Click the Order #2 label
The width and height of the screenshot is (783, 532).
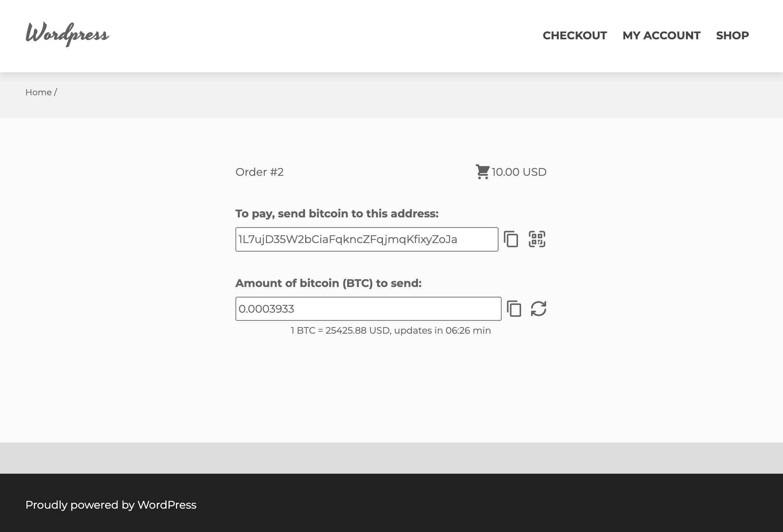tap(260, 172)
